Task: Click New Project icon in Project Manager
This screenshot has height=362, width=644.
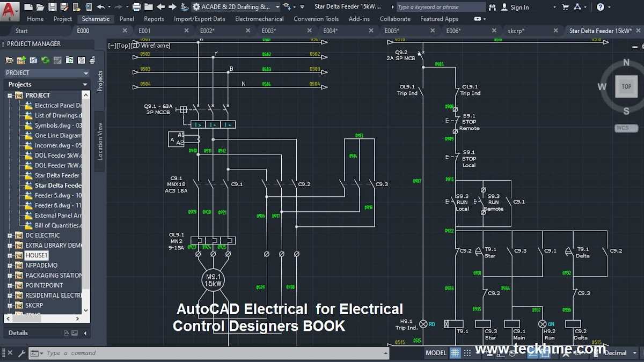Action: pyautogui.click(x=21, y=60)
